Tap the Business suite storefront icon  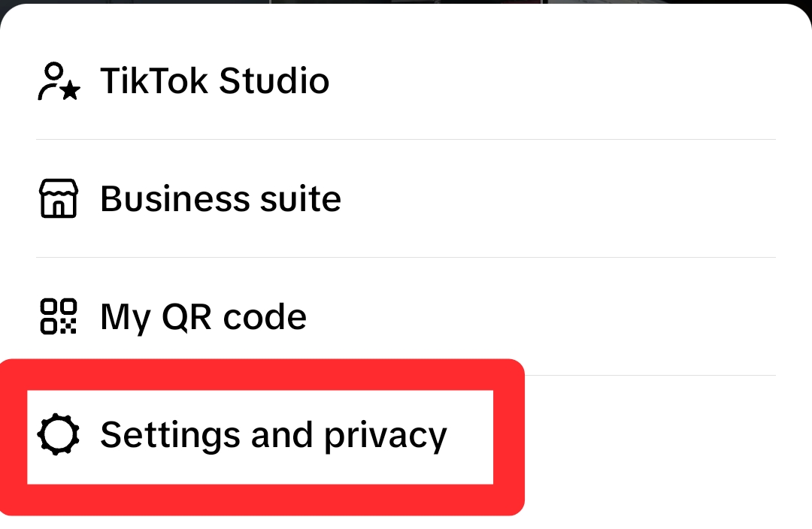click(x=59, y=199)
